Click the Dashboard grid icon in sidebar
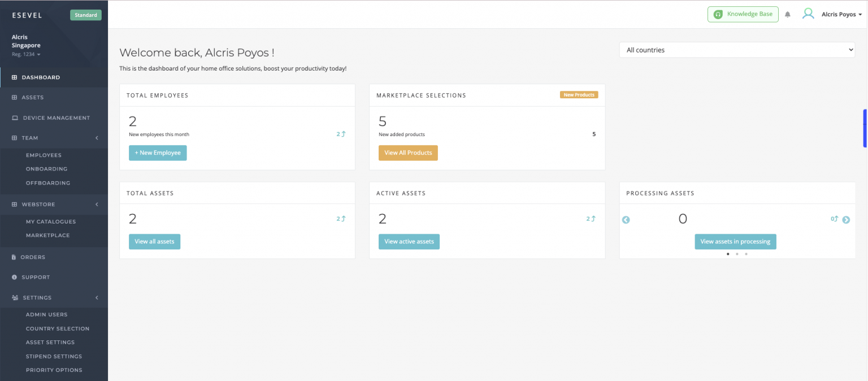Image resolution: width=868 pixels, height=381 pixels. (15, 77)
